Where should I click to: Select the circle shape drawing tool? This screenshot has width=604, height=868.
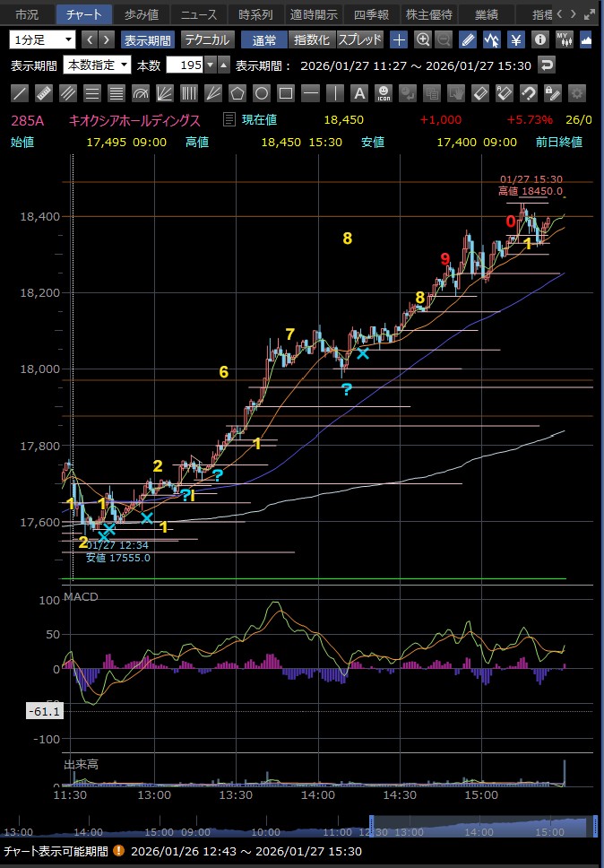tap(262, 93)
